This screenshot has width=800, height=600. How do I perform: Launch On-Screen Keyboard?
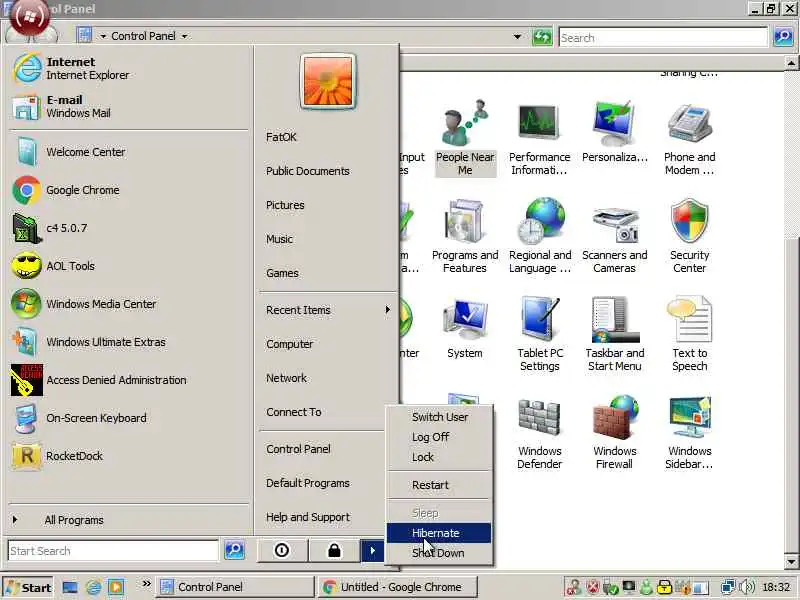[x=128, y=418]
